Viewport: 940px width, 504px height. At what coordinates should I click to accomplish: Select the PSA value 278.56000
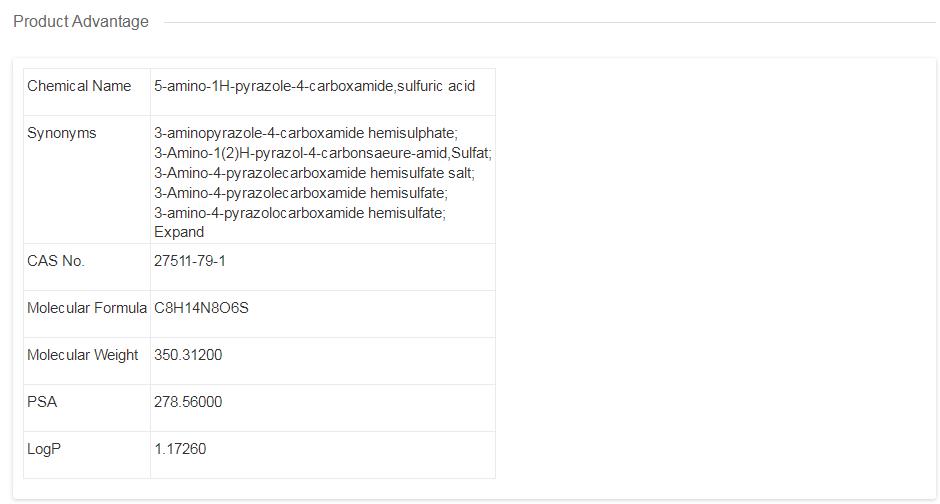188,402
